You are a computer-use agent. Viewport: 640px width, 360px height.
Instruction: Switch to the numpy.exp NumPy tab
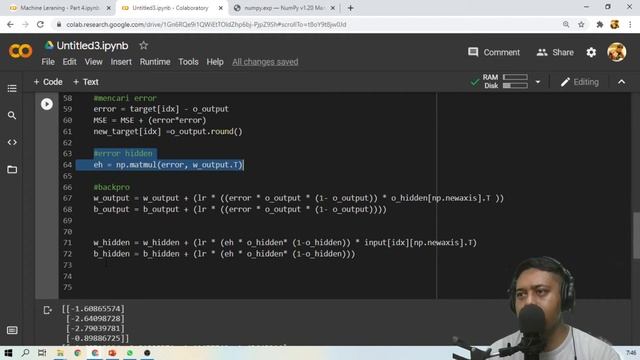pos(284,8)
